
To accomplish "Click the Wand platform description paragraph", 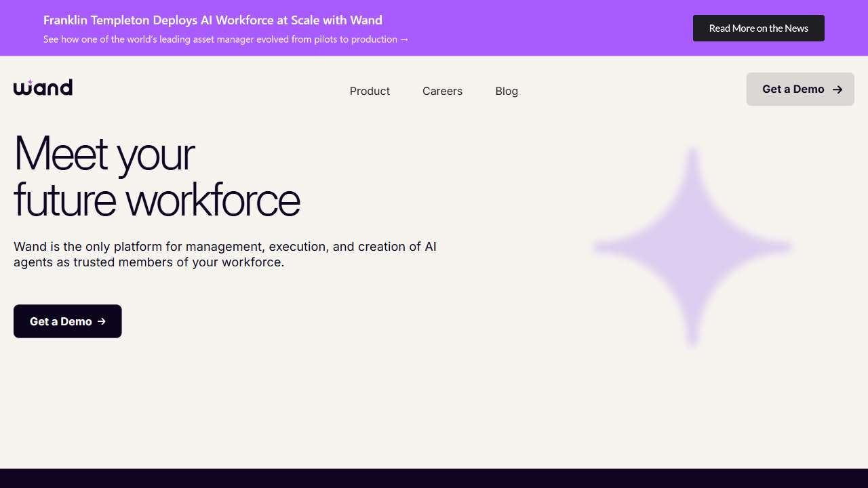I will (x=225, y=254).
